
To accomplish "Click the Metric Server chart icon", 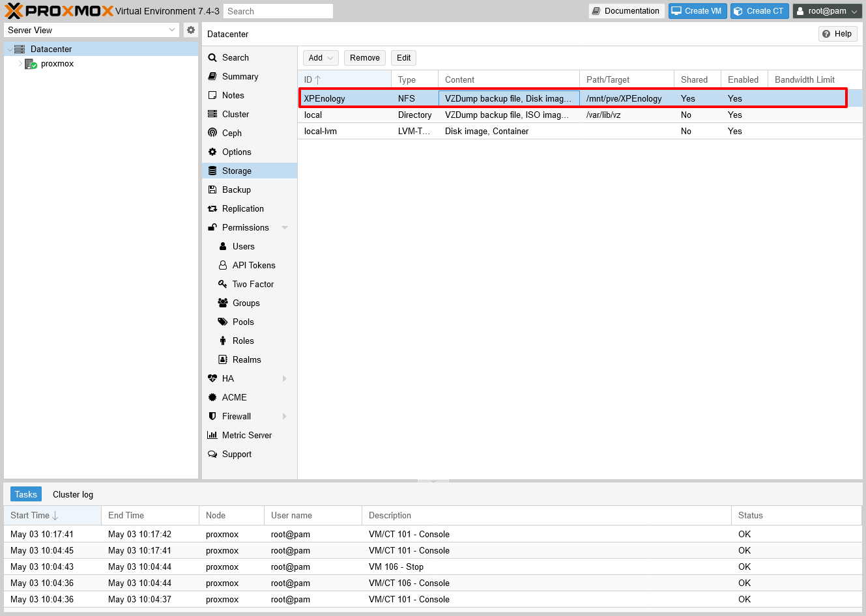I will [x=212, y=435].
